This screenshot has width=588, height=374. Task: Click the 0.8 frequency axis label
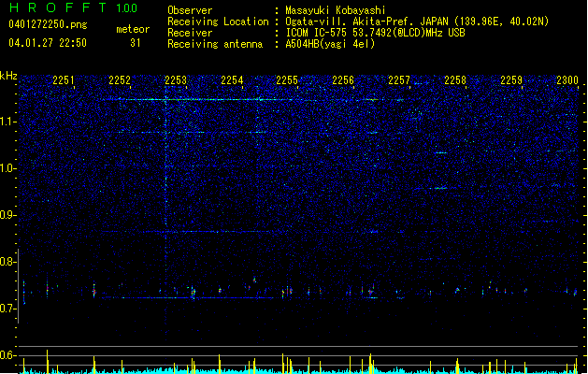pyautogui.click(x=7, y=262)
